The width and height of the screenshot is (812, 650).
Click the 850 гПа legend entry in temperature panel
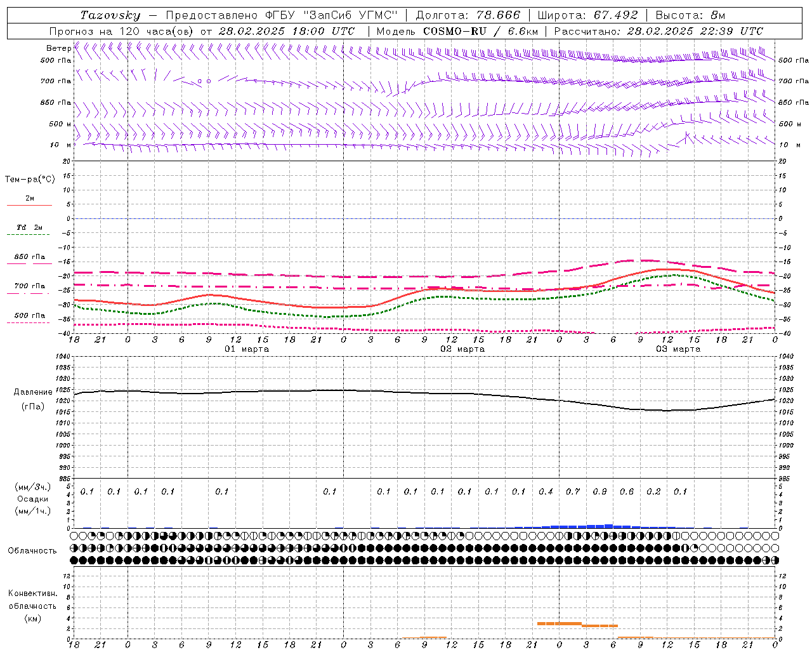click(29, 257)
